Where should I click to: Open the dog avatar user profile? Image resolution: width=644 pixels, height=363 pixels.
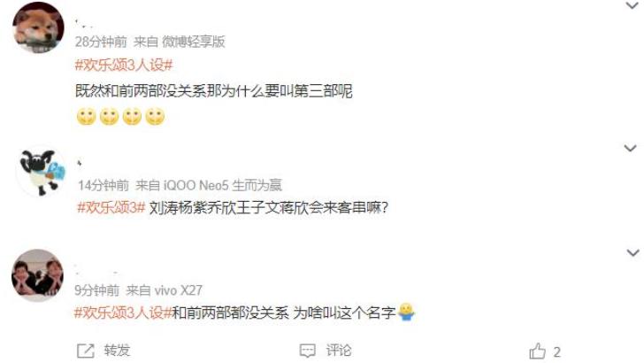pos(38,27)
